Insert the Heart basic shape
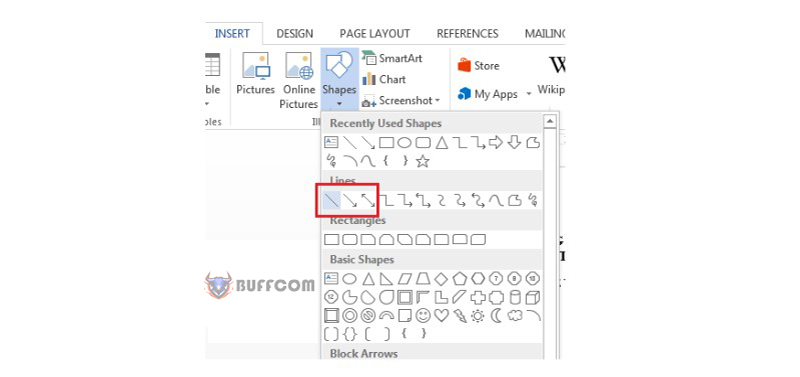Viewport: 800px width, 377px height. (x=441, y=316)
